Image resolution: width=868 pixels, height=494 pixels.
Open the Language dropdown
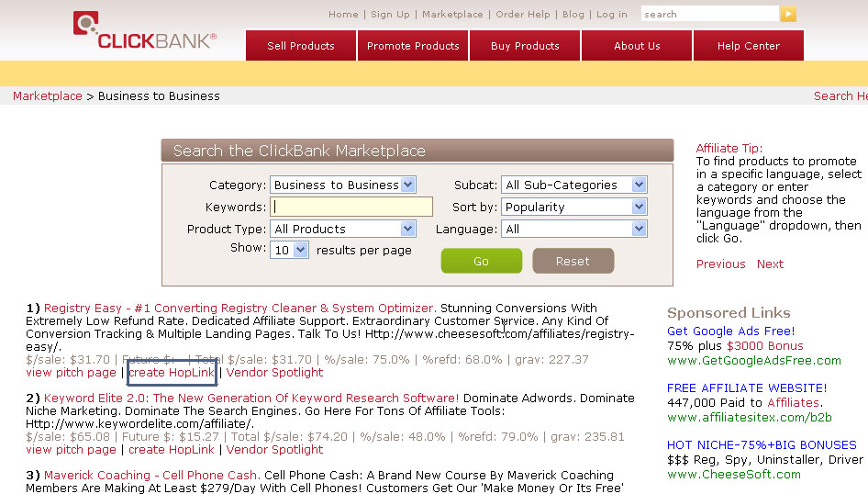[573, 230]
